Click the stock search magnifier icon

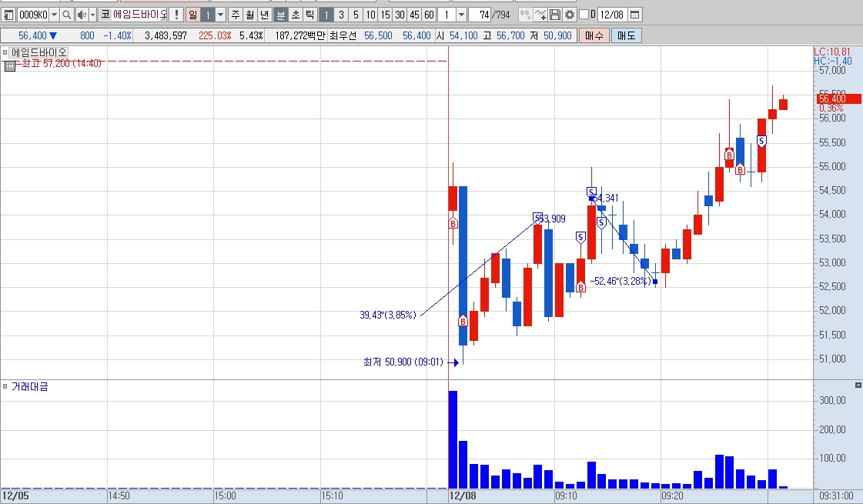(x=67, y=15)
